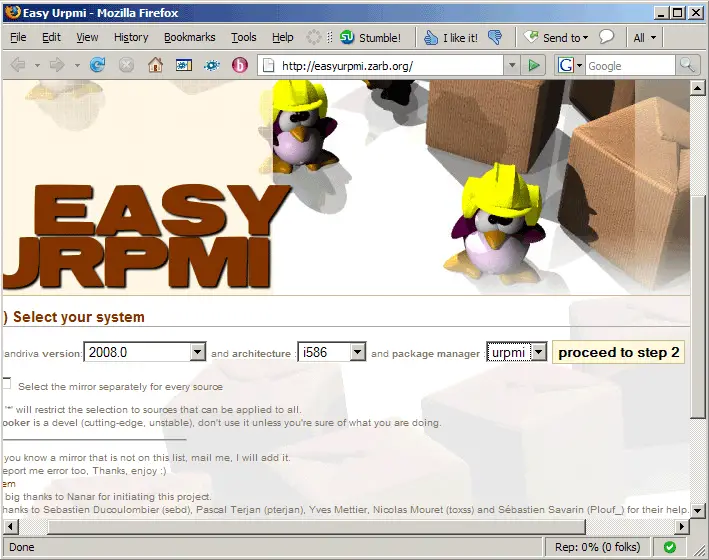Screen dimensions: 709x560
Task: Click the horizontal scrollbar left arrow
Action: pyautogui.click(x=10, y=527)
